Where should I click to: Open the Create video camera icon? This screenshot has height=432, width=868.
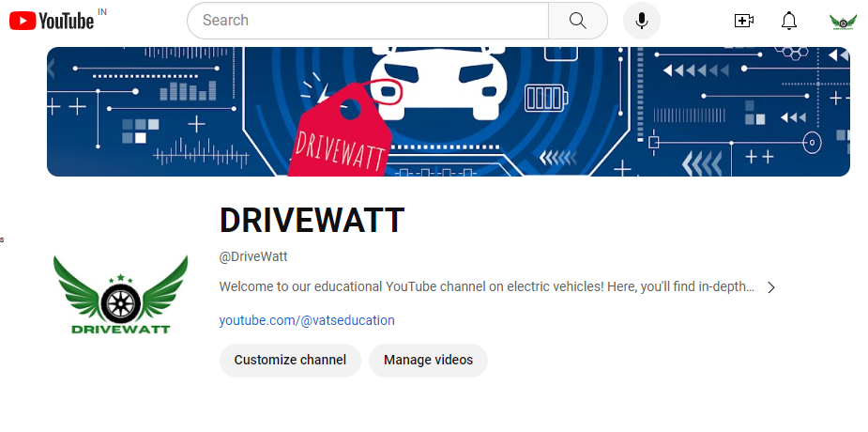[744, 21]
